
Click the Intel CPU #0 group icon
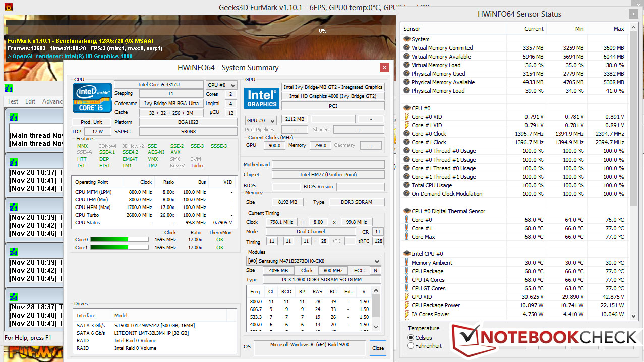407,254
